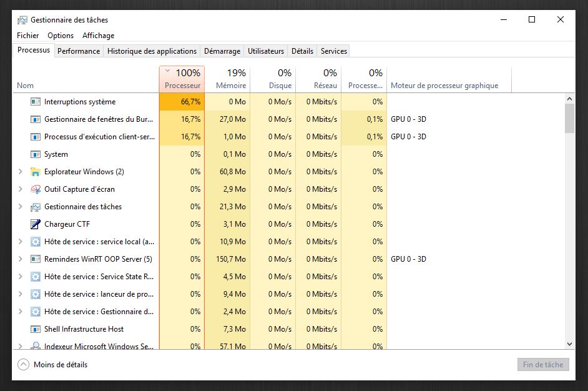Click the Service State Repository gear icon
588x391 pixels.
point(35,277)
